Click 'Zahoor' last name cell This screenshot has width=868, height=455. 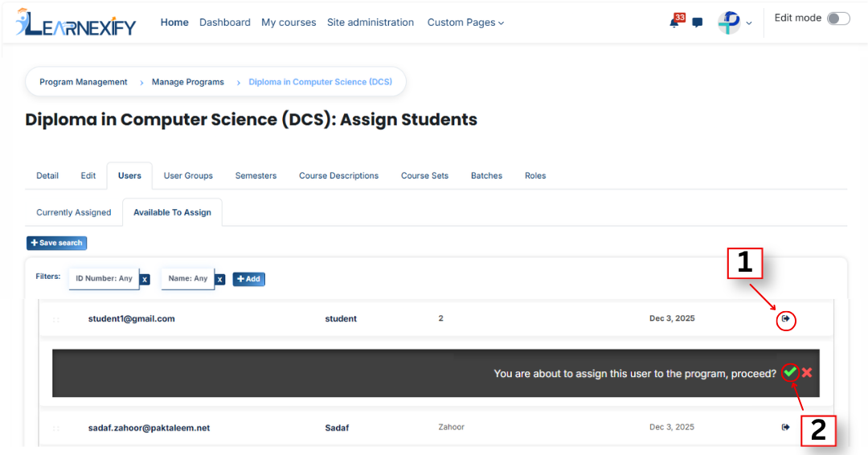click(451, 428)
